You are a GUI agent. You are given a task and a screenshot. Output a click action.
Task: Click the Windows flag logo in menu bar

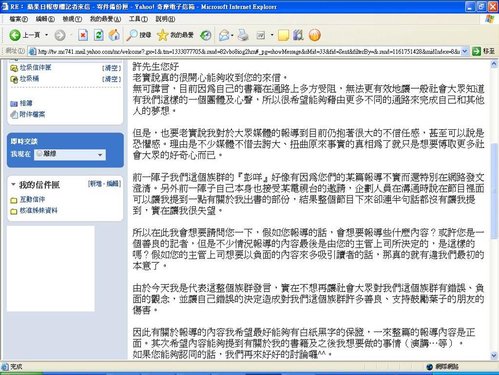click(490, 19)
